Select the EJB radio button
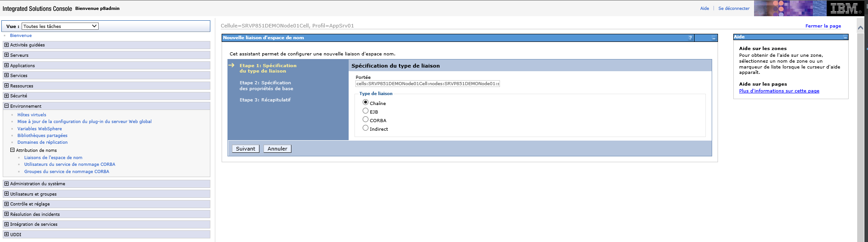The width and height of the screenshot is (868, 242). 365,111
